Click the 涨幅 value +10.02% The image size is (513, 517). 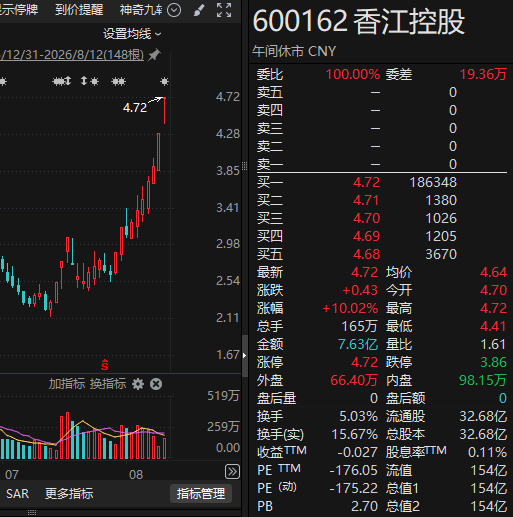(350, 308)
